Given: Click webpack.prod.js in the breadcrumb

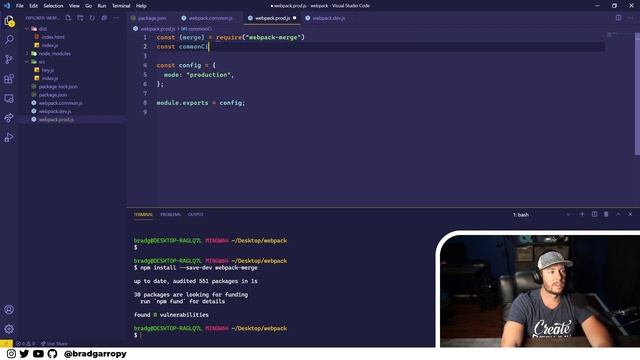Looking at the screenshot, I should point(158,29).
